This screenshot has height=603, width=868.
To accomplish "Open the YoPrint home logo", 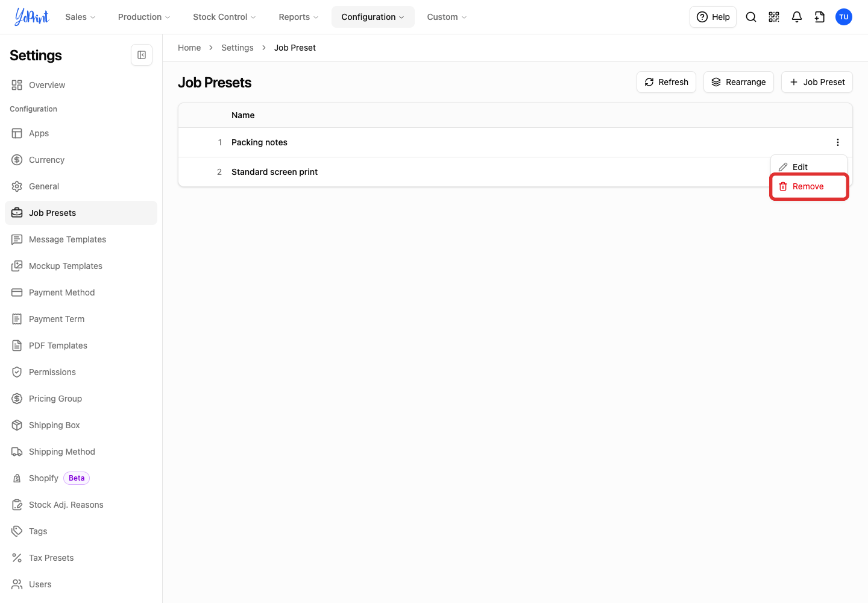I will click(x=32, y=17).
